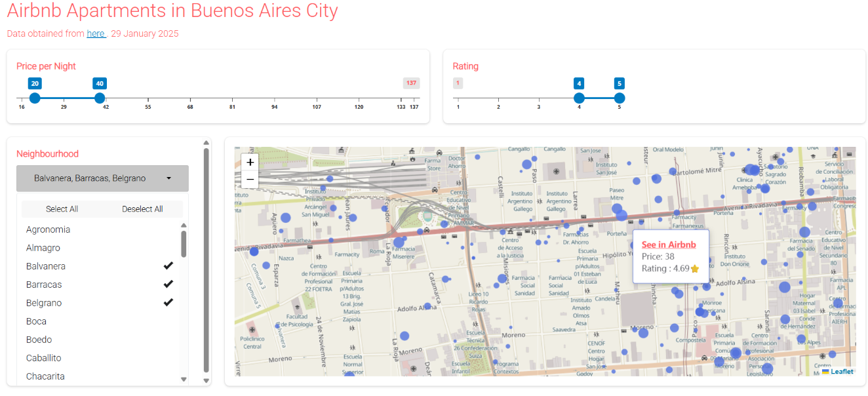Click the rating slider lower handle at 4
This screenshot has width=868, height=396.
tap(579, 98)
